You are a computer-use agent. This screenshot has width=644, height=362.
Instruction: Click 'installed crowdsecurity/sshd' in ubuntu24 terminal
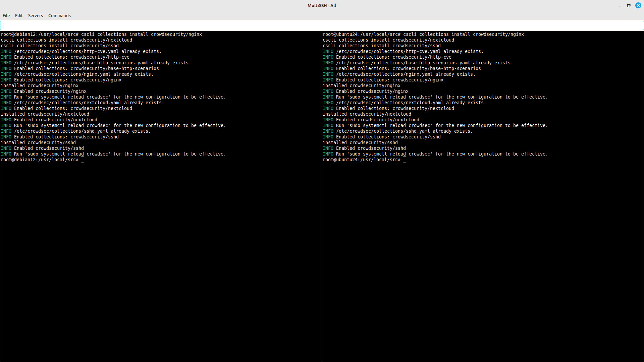click(x=360, y=142)
